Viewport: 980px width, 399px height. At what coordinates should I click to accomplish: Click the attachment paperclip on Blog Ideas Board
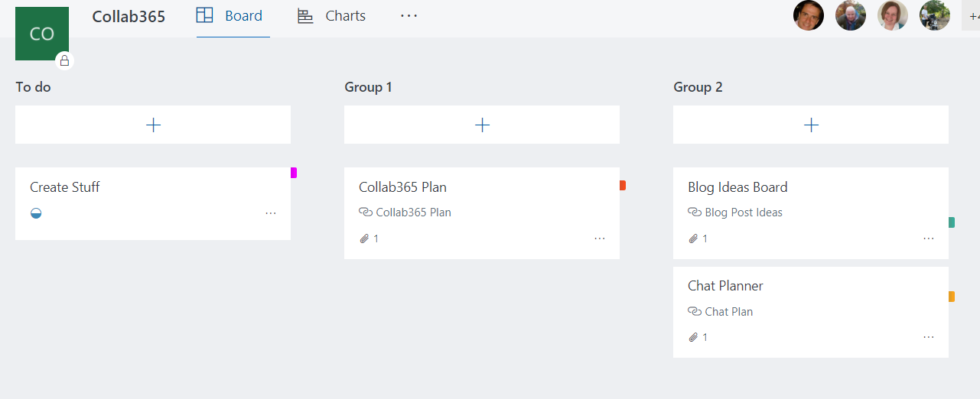(x=693, y=238)
